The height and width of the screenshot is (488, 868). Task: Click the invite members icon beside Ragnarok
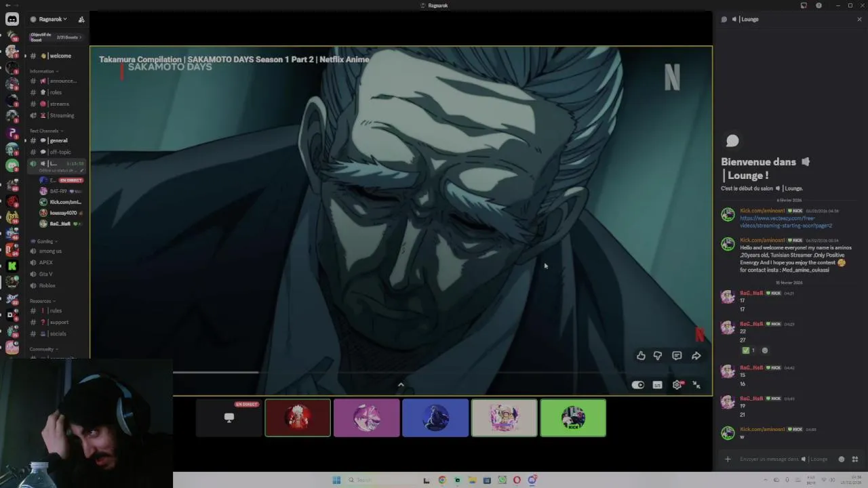(x=81, y=19)
